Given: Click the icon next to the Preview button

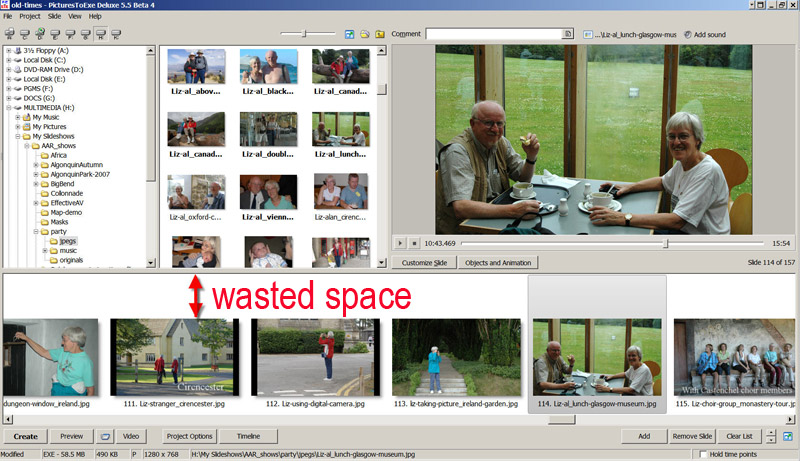Looking at the screenshot, I should point(105,436).
